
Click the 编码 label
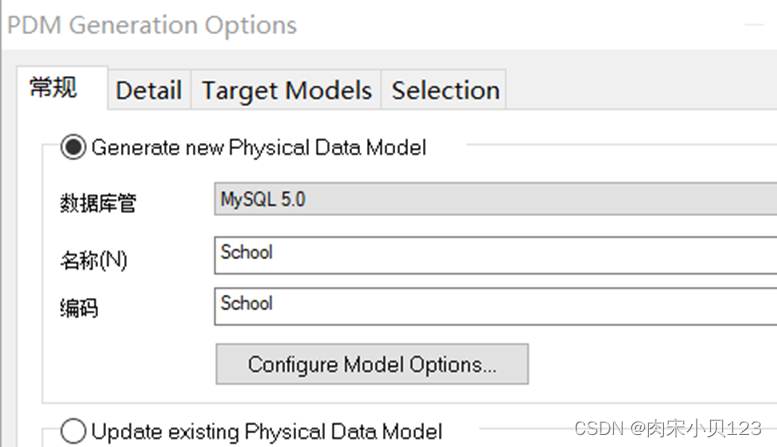(x=79, y=308)
